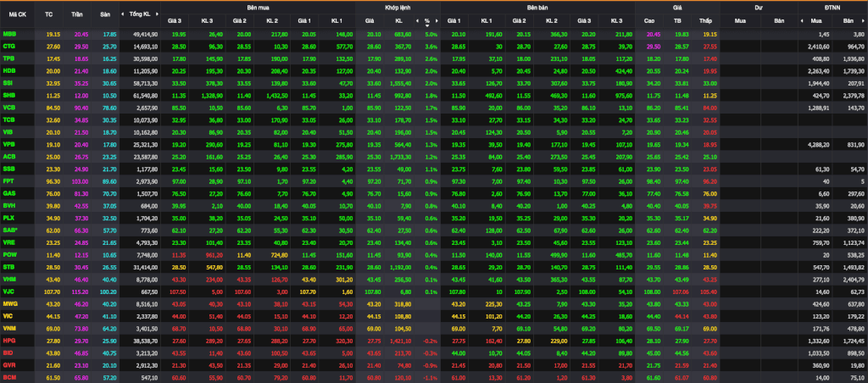Open the VIB ticker
868x383 pixels.
coord(8,131)
